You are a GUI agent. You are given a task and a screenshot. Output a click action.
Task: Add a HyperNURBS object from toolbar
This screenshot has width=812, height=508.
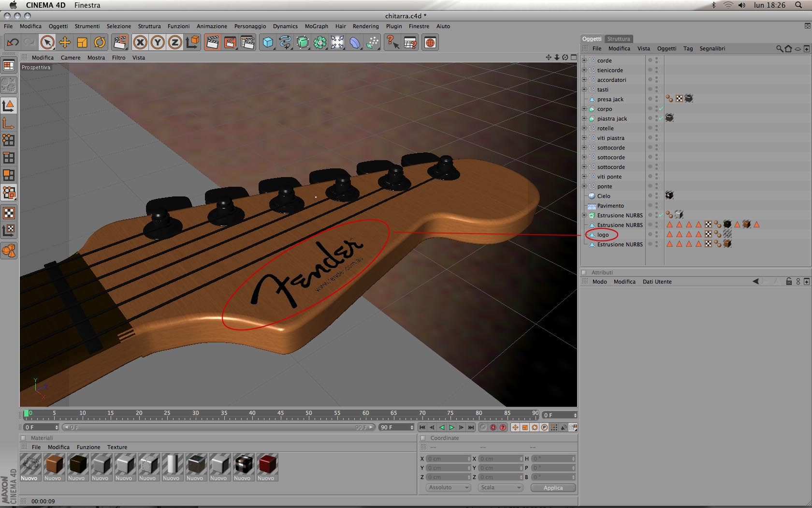(303, 43)
